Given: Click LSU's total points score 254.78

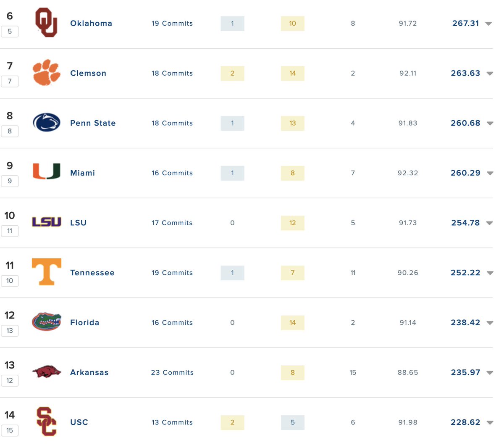Looking at the screenshot, I should click(465, 223).
